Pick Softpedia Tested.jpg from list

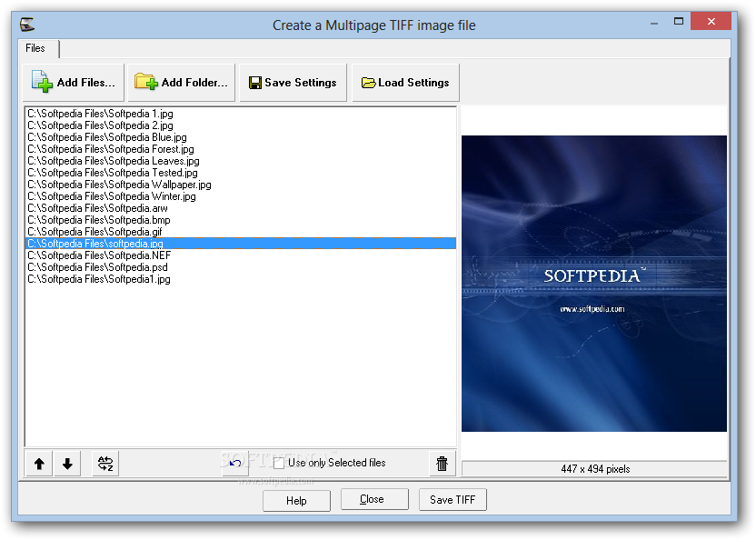pyautogui.click(x=240, y=173)
